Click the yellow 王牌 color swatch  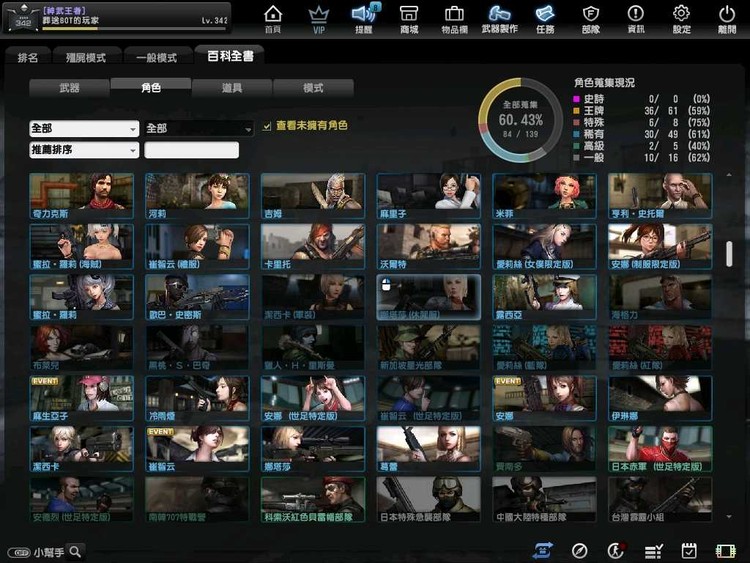pyautogui.click(x=576, y=111)
